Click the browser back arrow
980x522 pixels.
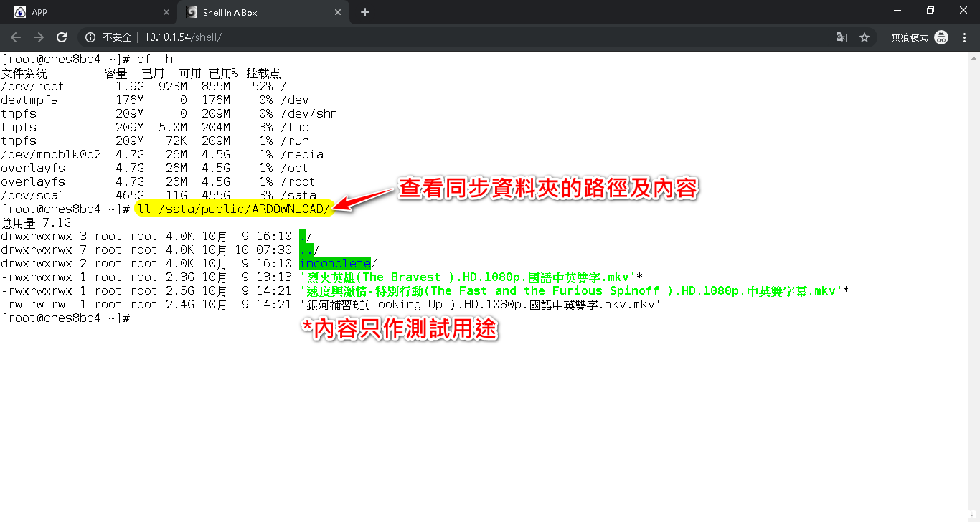(16, 37)
